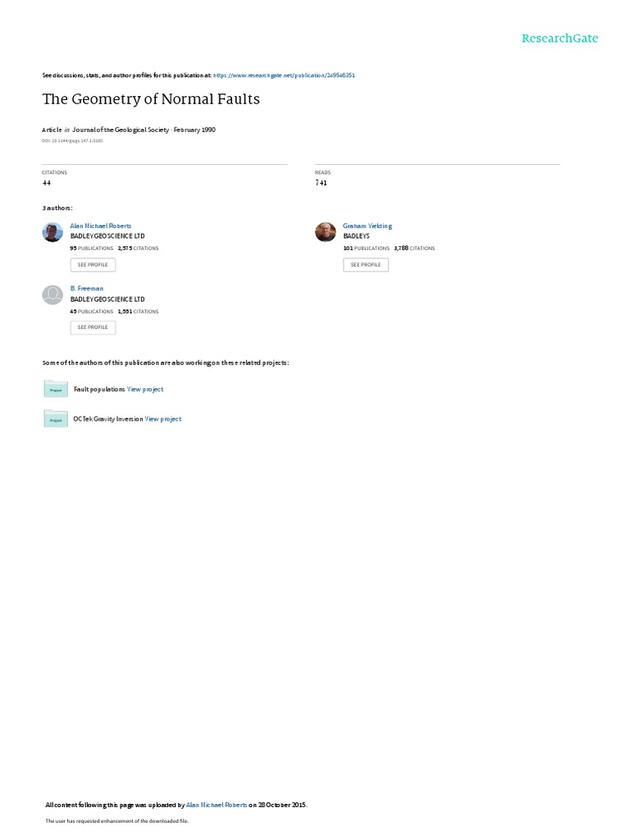Click the reads count number
Screen dimensions: 630x840
[x=321, y=183]
